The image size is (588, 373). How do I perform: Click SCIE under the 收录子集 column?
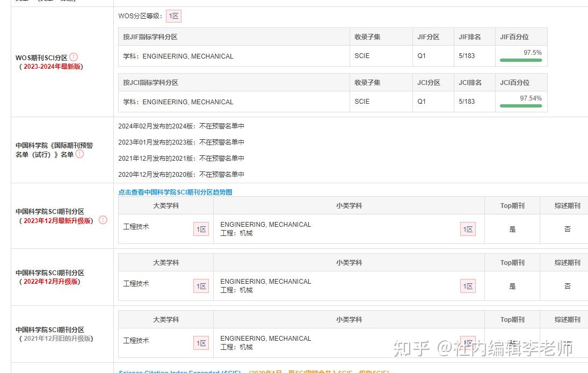361,56
